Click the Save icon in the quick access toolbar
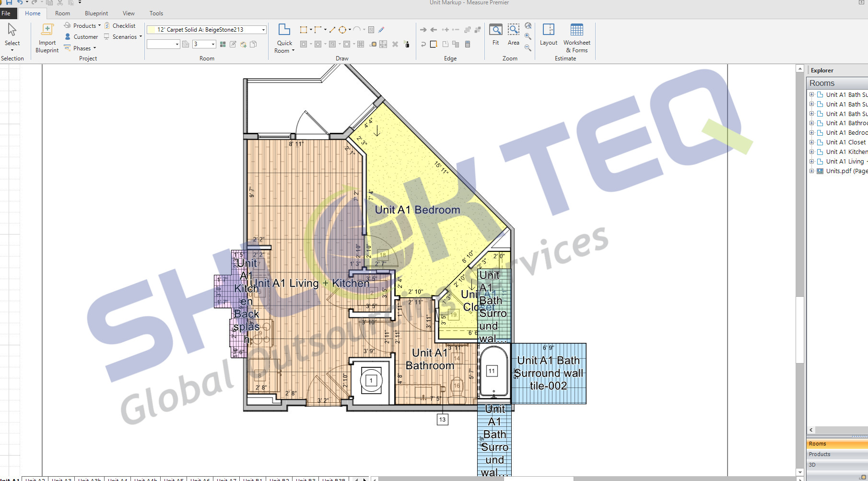The image size is (868, 481). [9, 2]
